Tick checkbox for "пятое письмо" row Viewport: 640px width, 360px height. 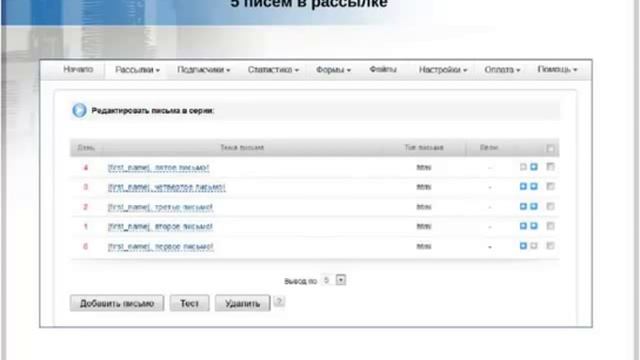(550, 167)
